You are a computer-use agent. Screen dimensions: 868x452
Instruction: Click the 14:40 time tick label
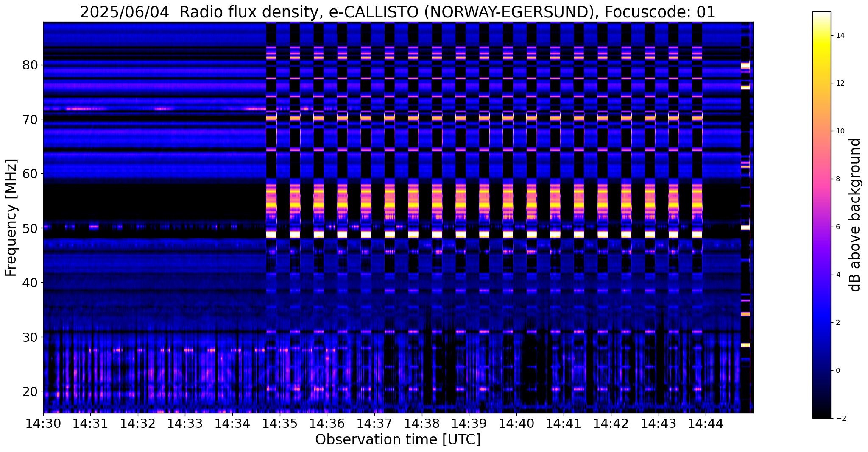[516, 424]
